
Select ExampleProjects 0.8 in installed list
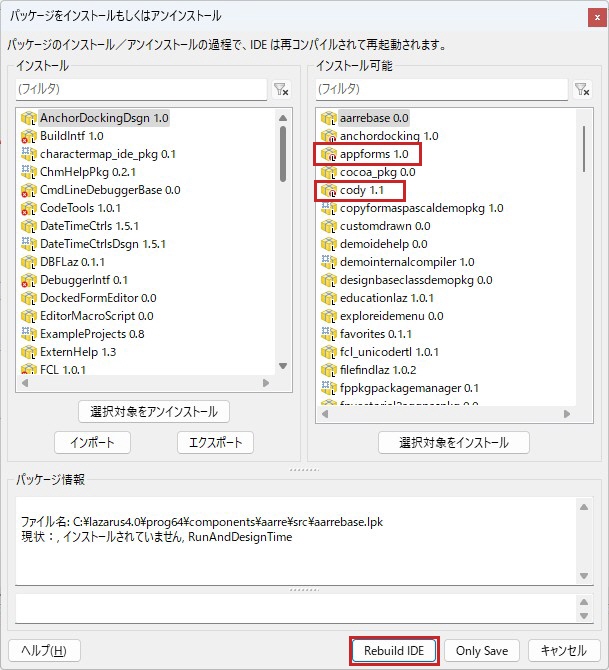tap(91, 334)
